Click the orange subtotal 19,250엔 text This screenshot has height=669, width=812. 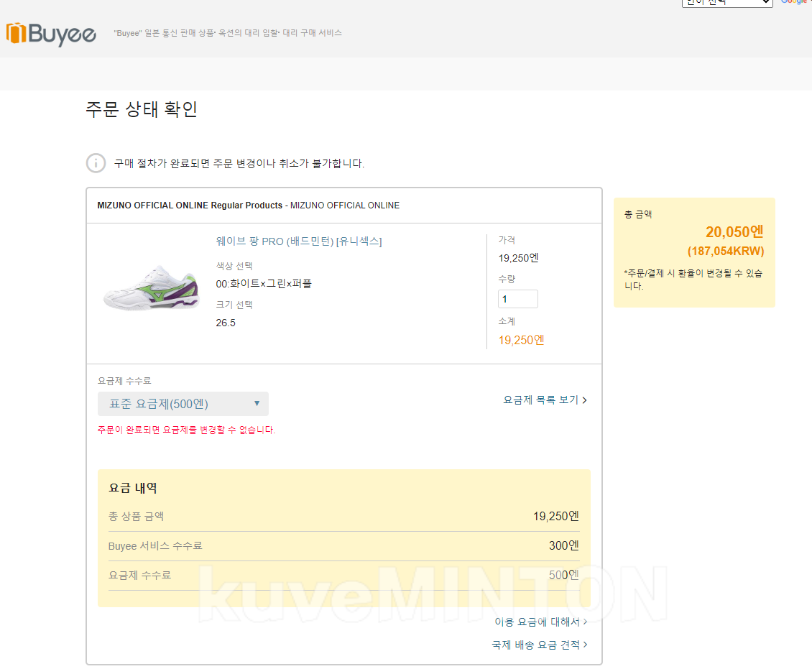click(521, 340)
